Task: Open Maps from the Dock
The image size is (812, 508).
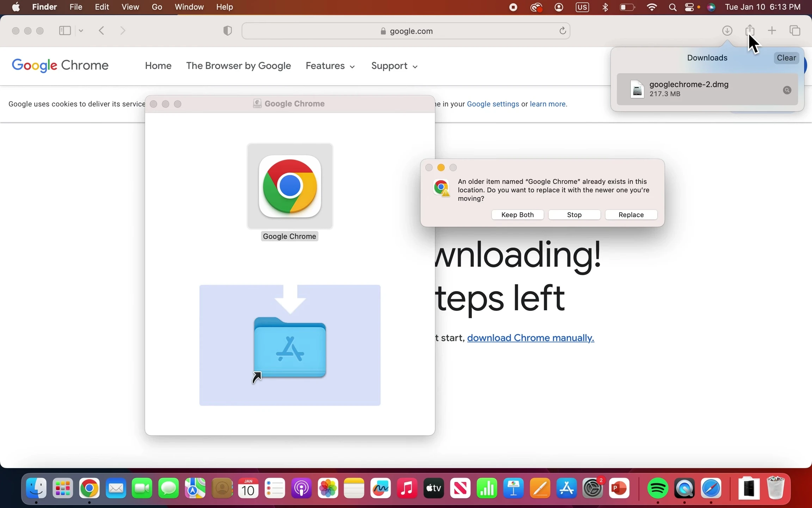Action: point(195,489)
